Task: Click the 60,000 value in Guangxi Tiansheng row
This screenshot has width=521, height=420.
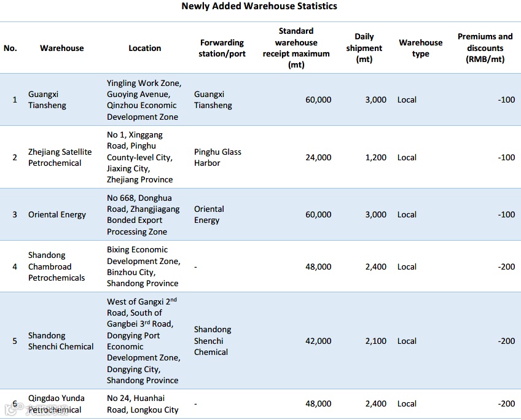Action: point(318,99)
